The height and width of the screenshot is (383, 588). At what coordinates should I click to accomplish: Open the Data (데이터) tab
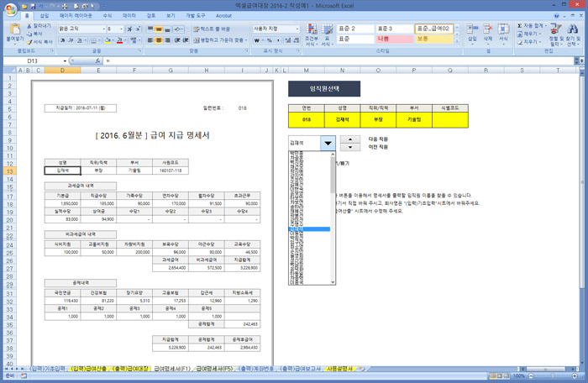pyautogui.click(x=129, y=16)
